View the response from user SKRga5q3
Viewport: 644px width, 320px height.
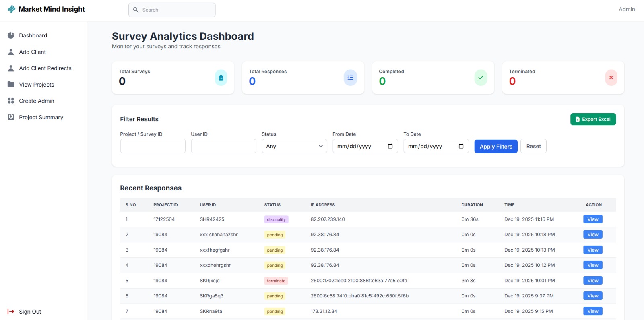[592, 296]
